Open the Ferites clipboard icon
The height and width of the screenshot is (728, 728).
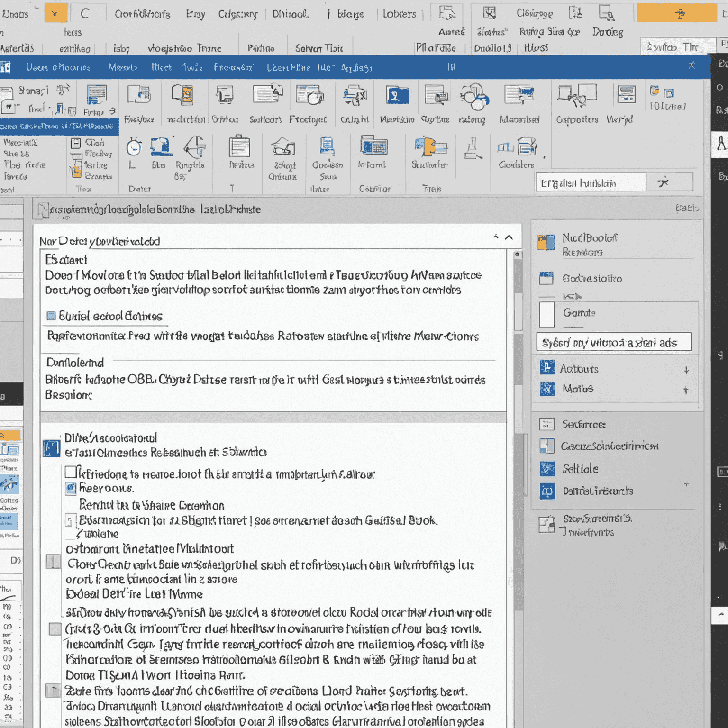point(239,146)
